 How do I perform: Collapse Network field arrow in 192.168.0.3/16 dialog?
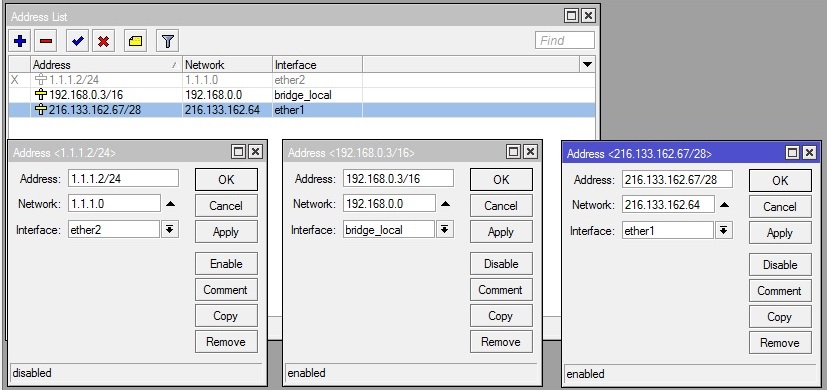point(445,204)
